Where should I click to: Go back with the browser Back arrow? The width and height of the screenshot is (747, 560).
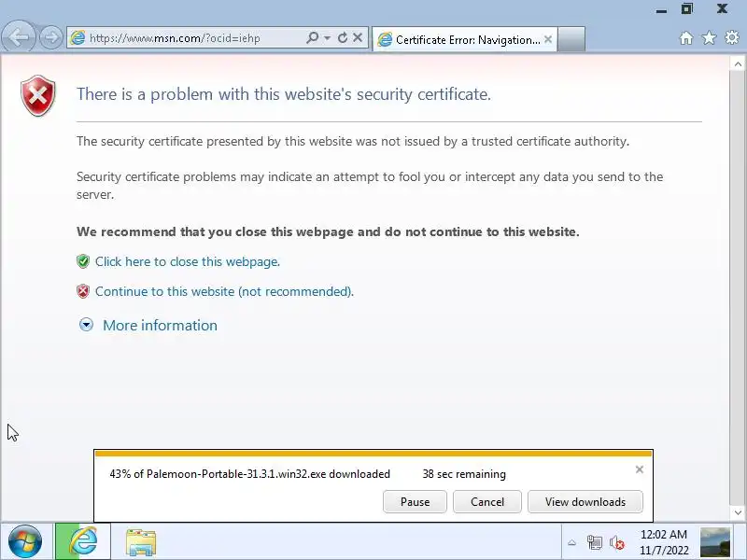pyautogui.click(x=19, y=37)
